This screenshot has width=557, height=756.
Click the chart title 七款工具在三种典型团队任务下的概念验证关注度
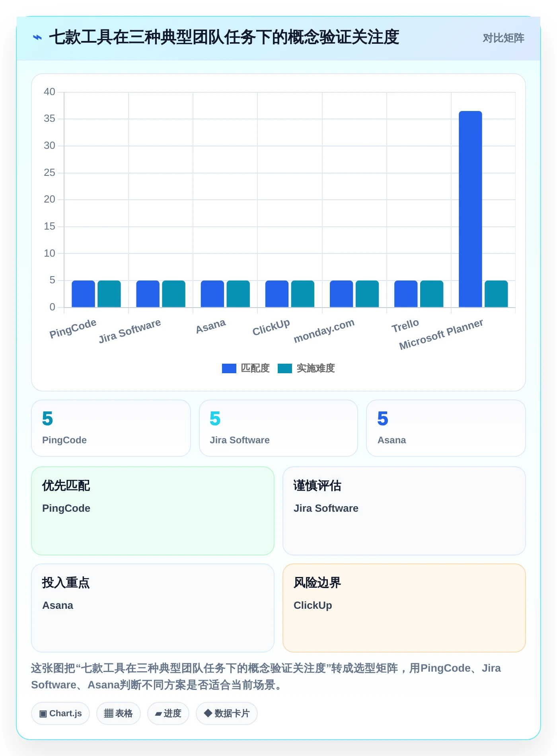pyautogui.click(x=224, y=37)
